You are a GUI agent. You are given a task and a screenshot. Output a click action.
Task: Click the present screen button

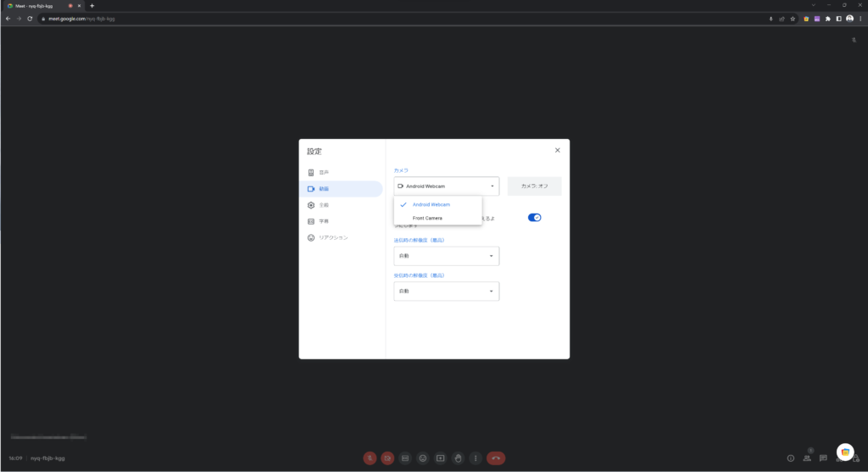pyautogui.click(x=441, y=458)
